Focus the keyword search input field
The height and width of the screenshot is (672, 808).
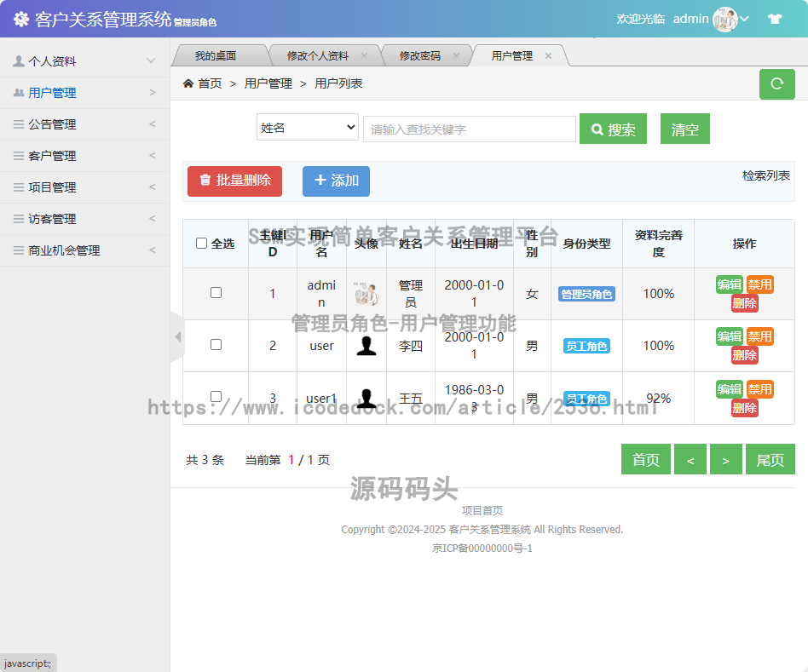470,129
